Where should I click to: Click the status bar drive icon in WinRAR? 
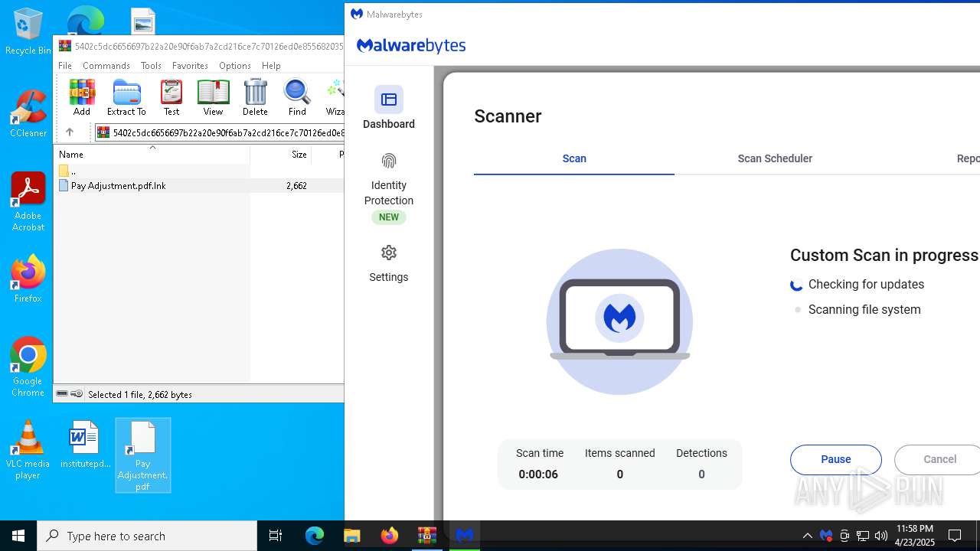point(62,394)
